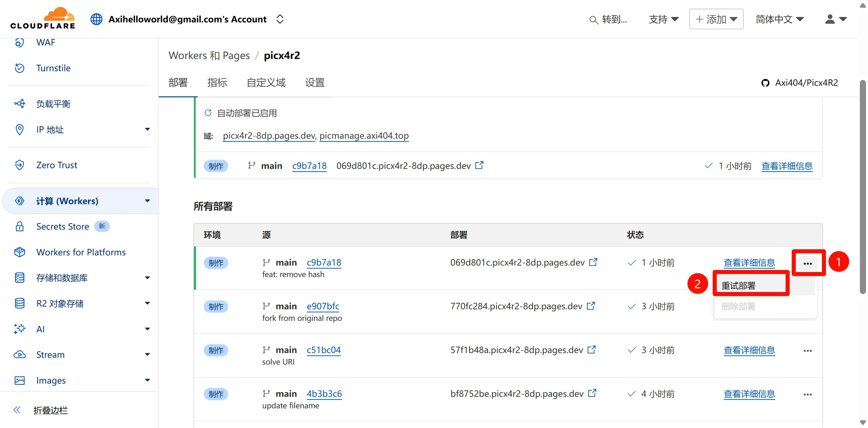The height and width of the screenshot is (428, 868).
Task: Go to Workers 和 Pages breadcrumb
Action: tap(209, 56)
